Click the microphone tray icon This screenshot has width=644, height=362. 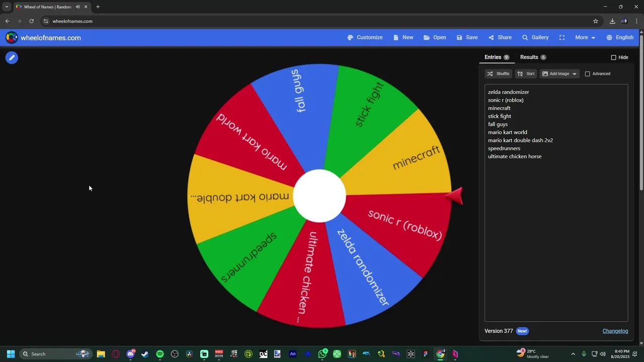[x=584, y=354]
